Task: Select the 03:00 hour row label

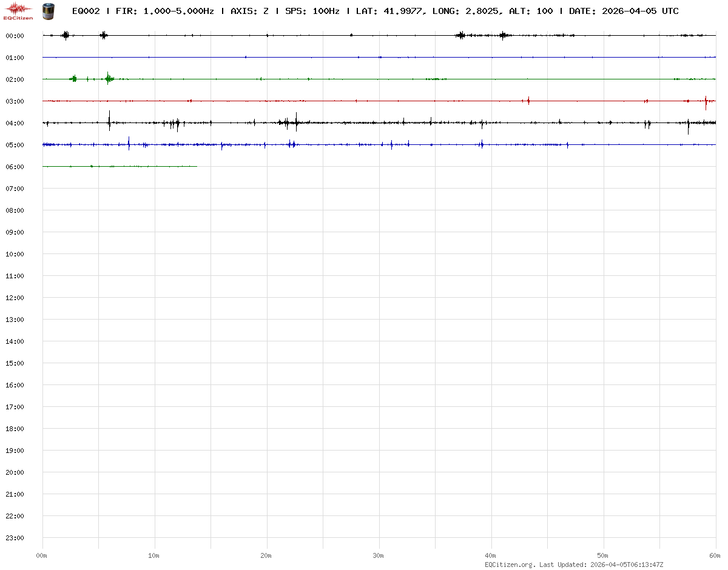Action: pos(15,101)
